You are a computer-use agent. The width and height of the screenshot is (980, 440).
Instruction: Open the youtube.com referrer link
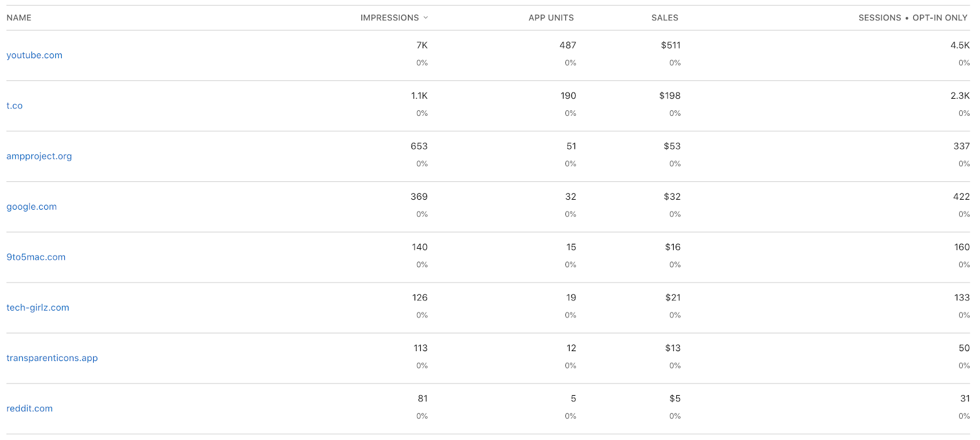[34, 55]
